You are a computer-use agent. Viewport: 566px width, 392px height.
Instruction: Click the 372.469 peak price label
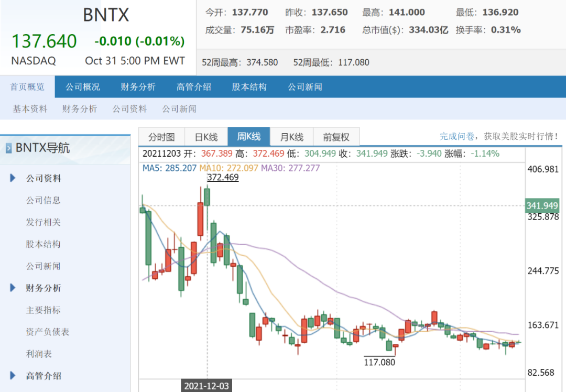(x=223, y=178)
